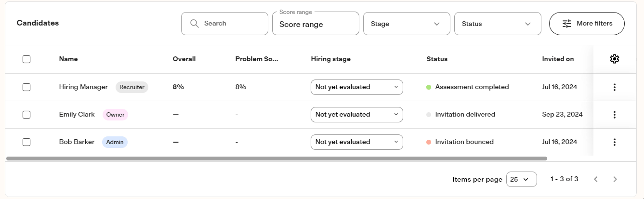Go to next page arrow
This screenshot has height=199, width=644.
tap(615, 179)
